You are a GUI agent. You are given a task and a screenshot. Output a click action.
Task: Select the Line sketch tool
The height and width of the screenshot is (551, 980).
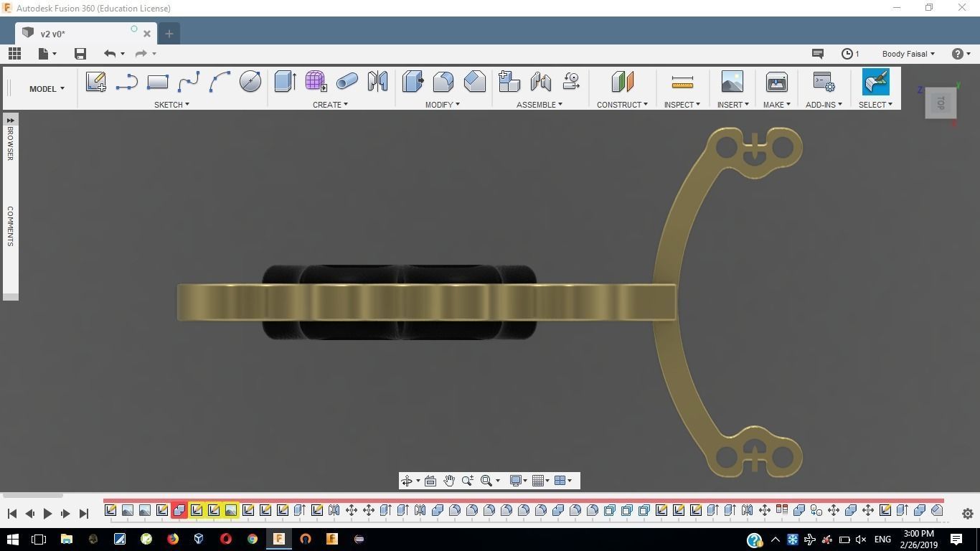click(x=126, y=82)
